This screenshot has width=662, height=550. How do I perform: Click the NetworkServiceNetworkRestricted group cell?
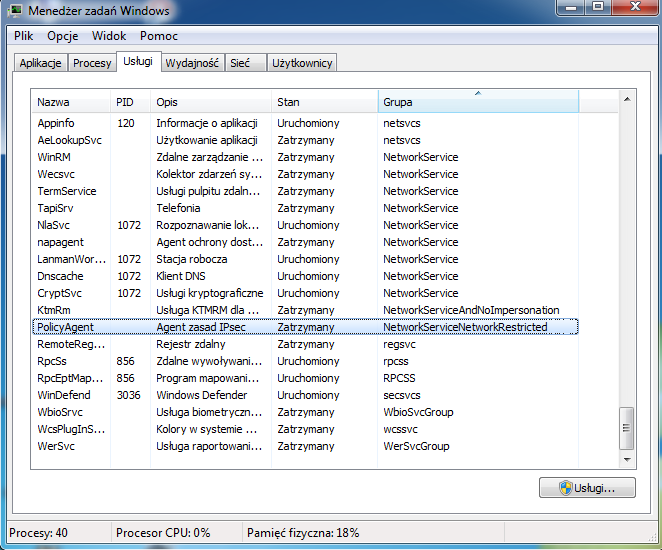tap(465, 327)
